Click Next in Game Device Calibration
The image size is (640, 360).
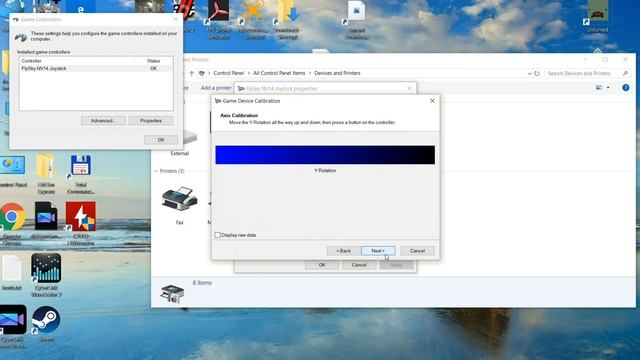(x=378, y=251)
